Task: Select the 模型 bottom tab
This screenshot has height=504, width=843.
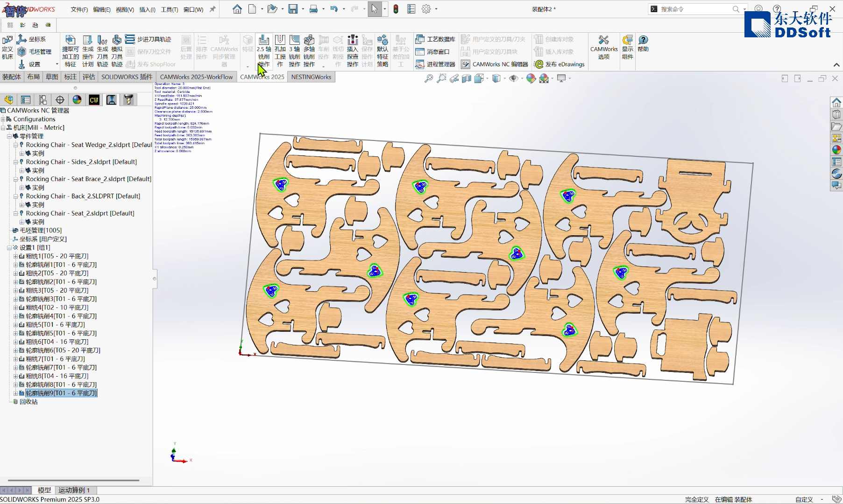Action: pos(44,490)
